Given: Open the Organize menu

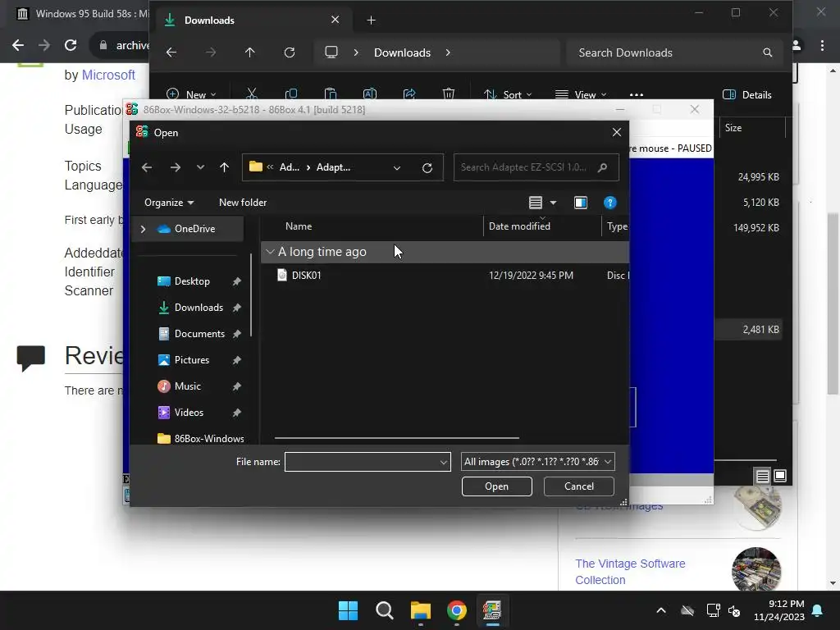Looking at the screenshot, I should click(x=169, y=203).
